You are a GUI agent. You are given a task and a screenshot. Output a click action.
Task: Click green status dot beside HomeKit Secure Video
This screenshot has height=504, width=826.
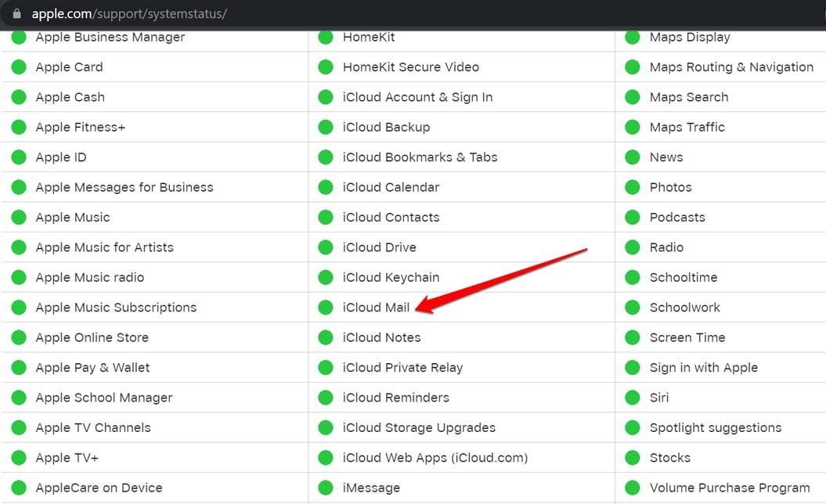pyautogui.click(x=326, y=67)
